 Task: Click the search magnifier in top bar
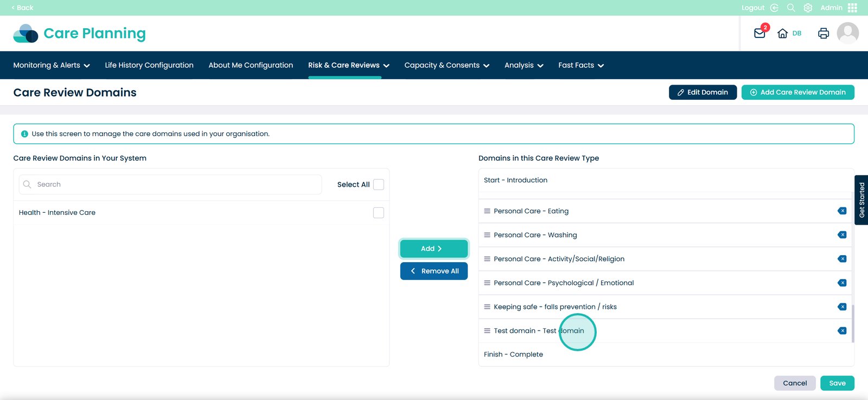click(791, 8)
